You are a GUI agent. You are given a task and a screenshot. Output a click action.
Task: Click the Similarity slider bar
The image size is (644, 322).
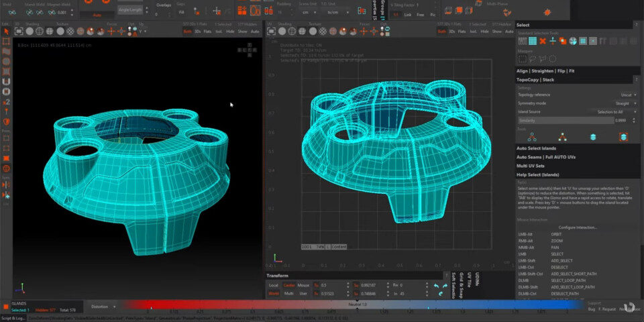(565, 120)
